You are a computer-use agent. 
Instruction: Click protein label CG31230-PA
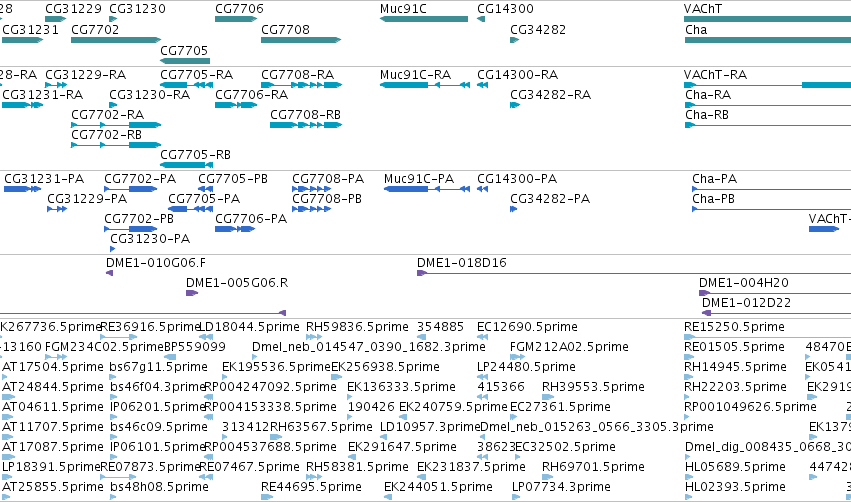pos(150,239)
